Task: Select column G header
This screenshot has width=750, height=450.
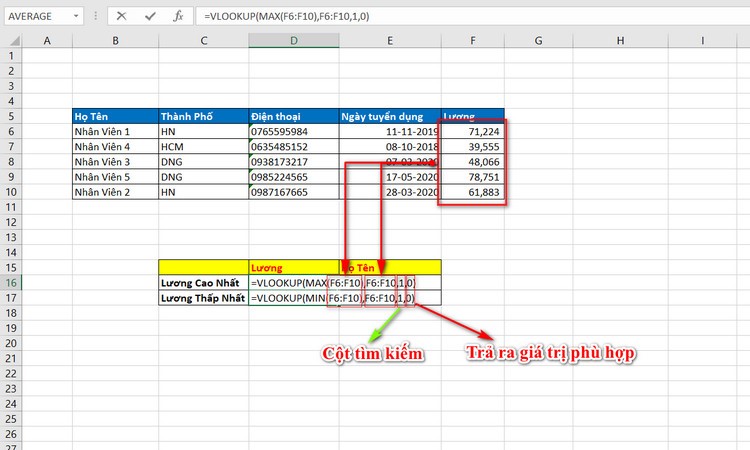Action: tap(539, 41)
